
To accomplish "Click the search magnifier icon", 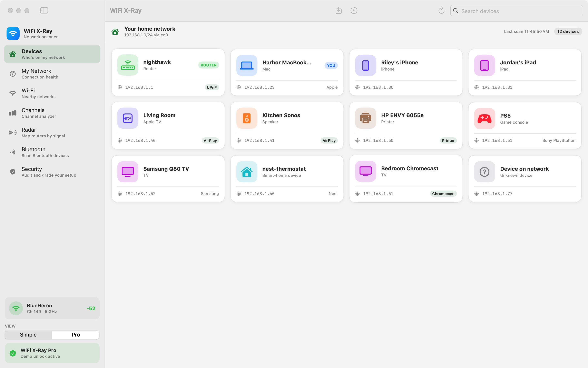I will point(456,11).
